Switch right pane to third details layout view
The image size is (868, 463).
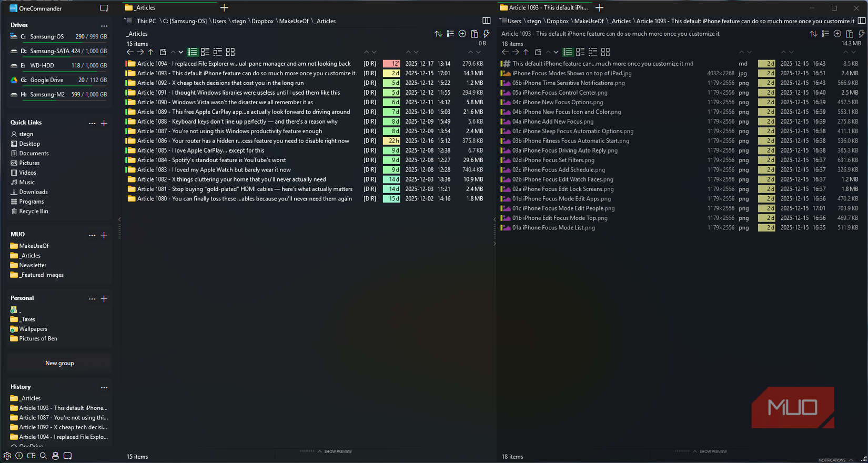(x=593, y=52)
